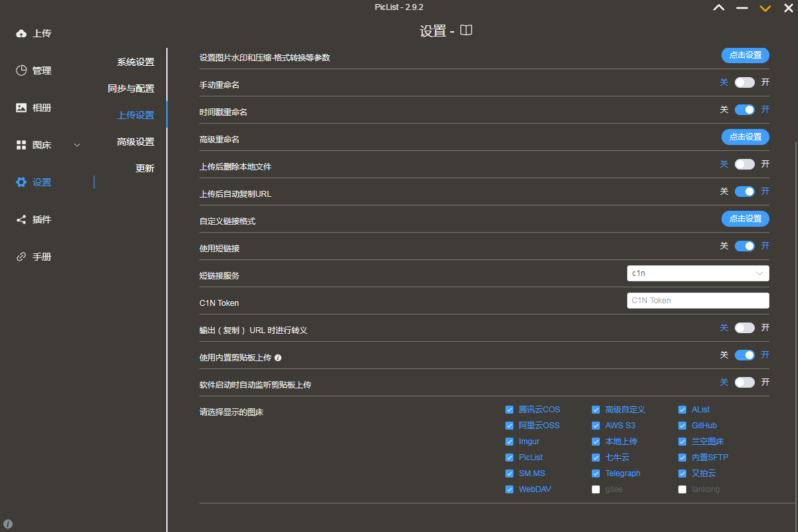The image size is (798, 532).
Task: Uncheck the Telegraph checkbox
Action: coord(596,473)
